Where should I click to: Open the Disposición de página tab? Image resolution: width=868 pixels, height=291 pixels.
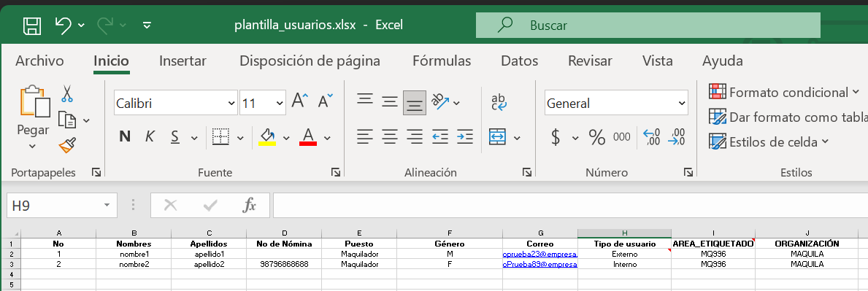click(310, 61)
